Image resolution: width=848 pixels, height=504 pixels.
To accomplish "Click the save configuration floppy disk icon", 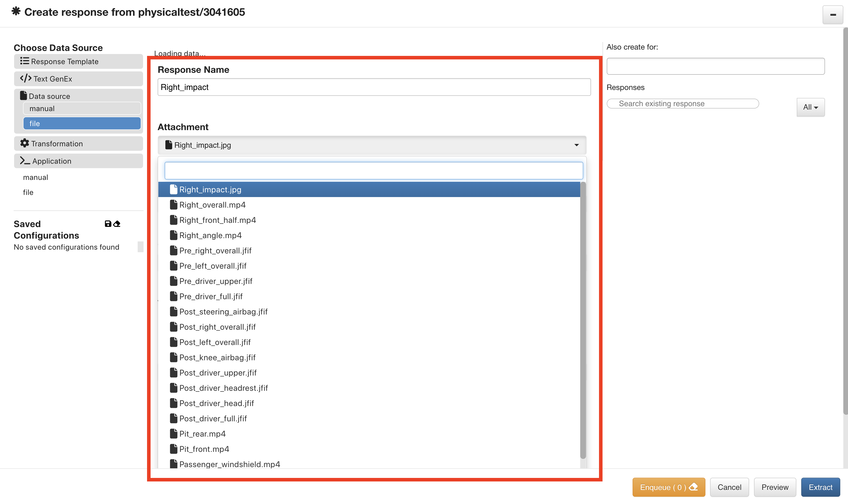I will point(108,224).
